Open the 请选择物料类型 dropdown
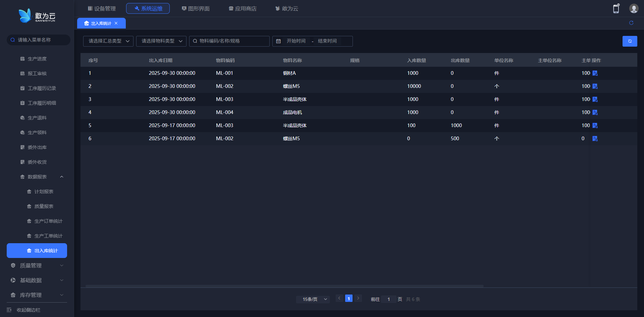Image resolution: width=644 pixels, height=317 pixels. tap(161, 41)
